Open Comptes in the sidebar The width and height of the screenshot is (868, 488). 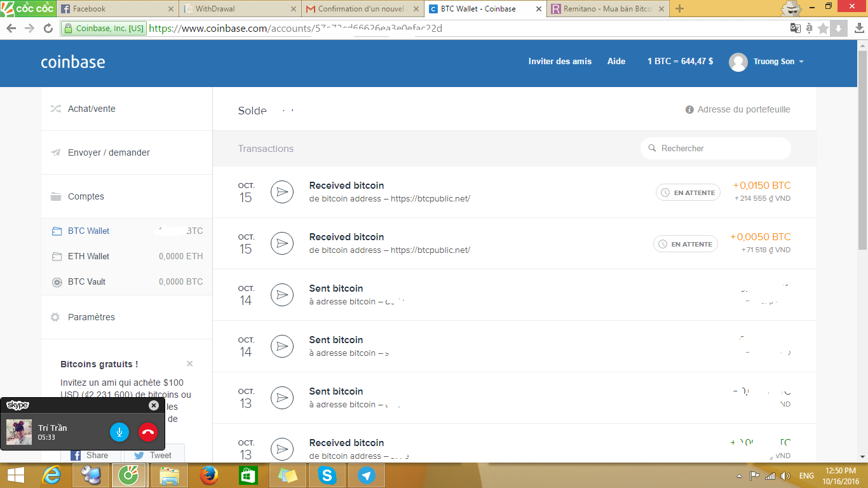tap(126, 196)
